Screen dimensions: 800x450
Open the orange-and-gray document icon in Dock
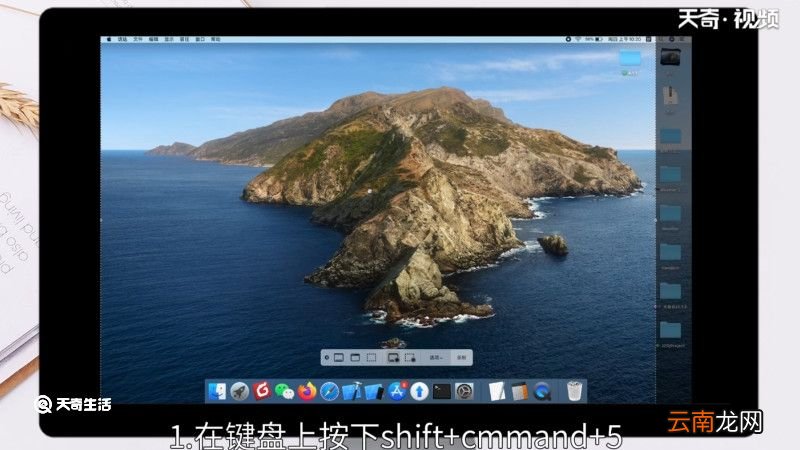pos(519,391)
